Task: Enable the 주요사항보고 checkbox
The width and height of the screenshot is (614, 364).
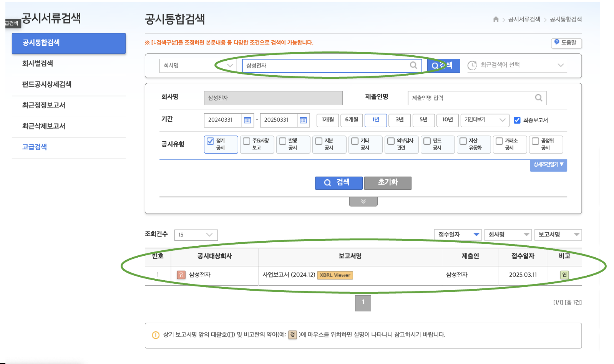Action: (247, 141)
